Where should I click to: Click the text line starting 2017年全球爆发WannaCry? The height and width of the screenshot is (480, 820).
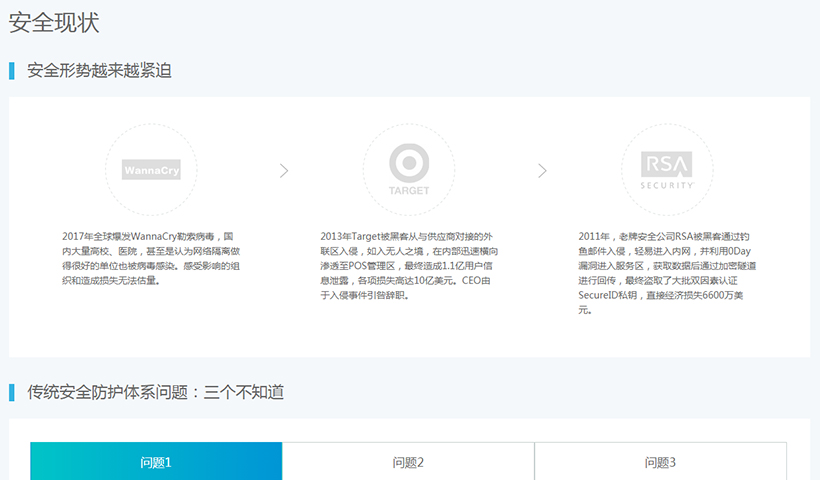148,237
